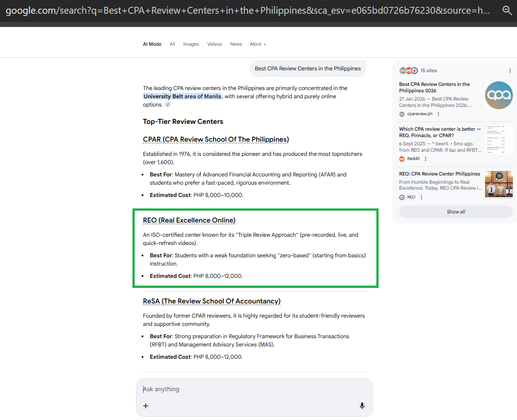Click the microphone voice input icon
Viewport: 517px width, 420px height.
point(362,406)
